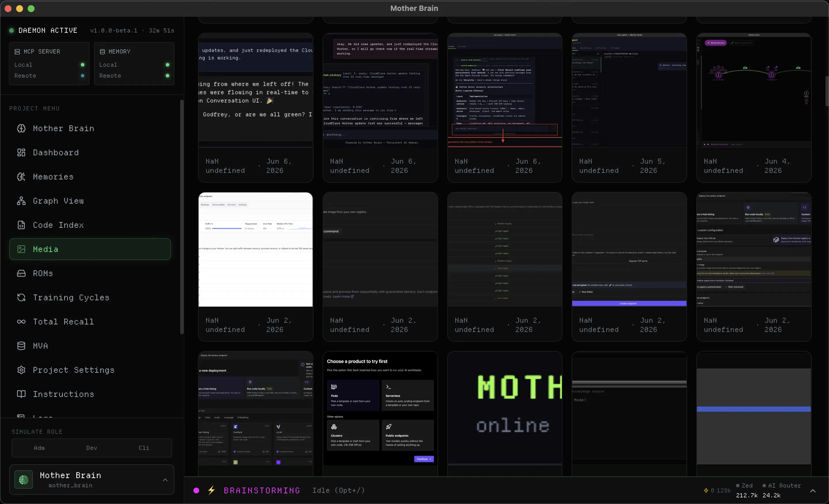The height and width of the screenshot is (504, 829).
Task: Click the media grid vertical scrollbar
Action: pyautogui.click(x=827, y=91)
